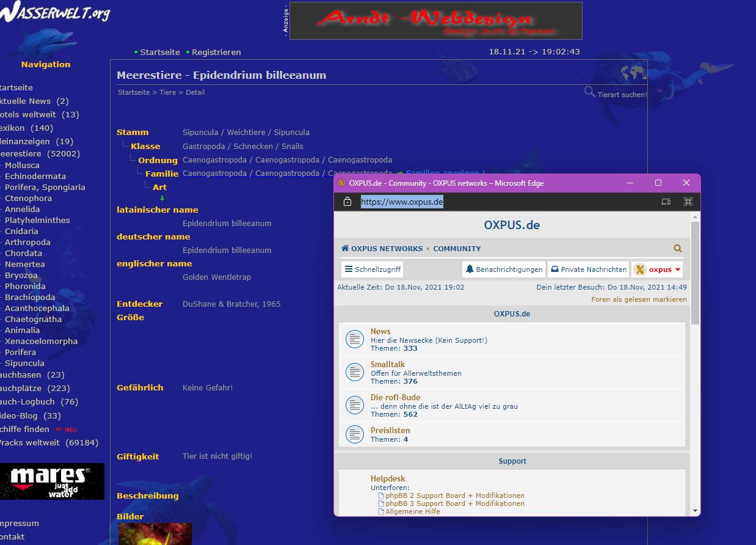This screenshot has width=756, height=545.
Task: Click the Smalltalk forum icon
Action: pos(355,372)
